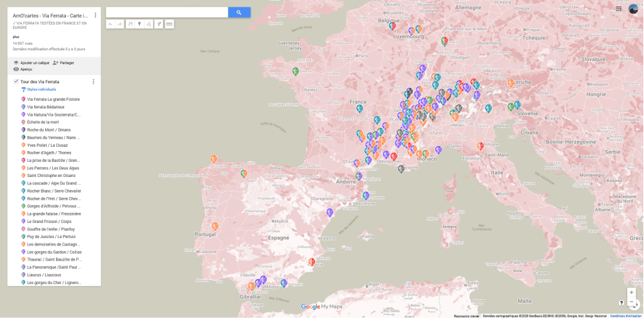This screenshot has height=318, width=644.
Task: Click the teal marker near Andorre
Action: [359, 176]
